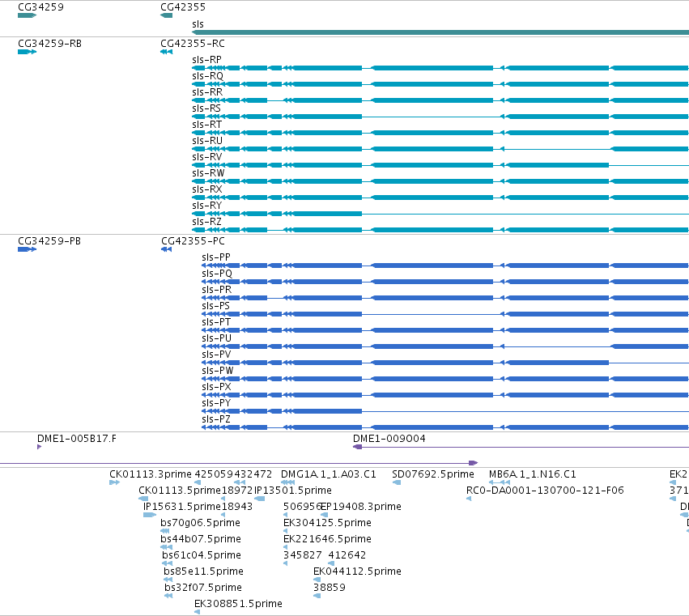Select the sls-PX protein label

pyautogui.click(x=216, y=387)
